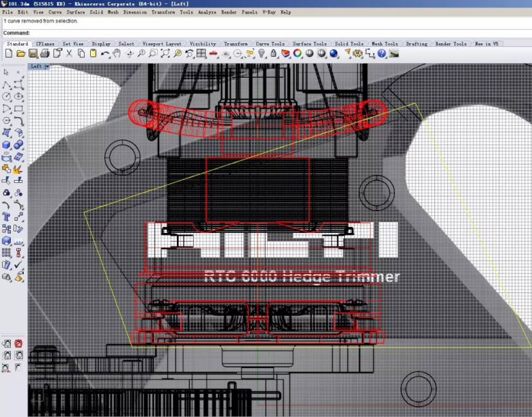The width and height of the screenshot is (532, 417).
Task: Click the Zoom Extents icon
Action: point(165,53)
